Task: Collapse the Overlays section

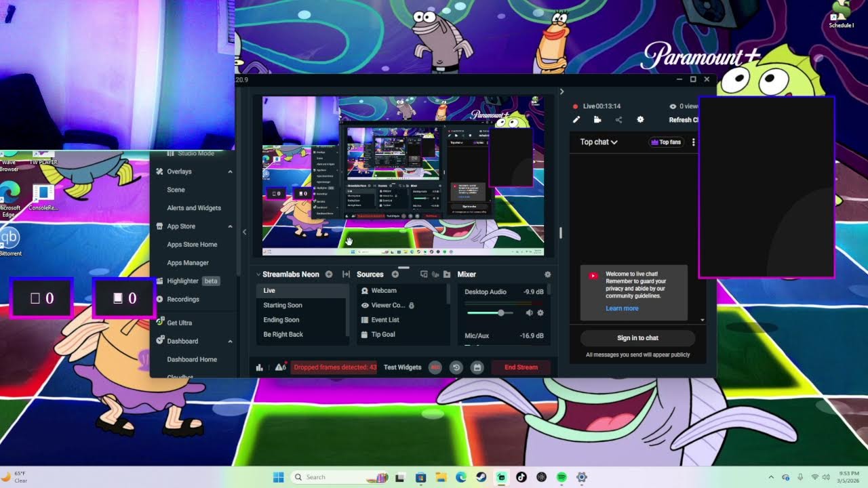Action: tap(230, 171)
